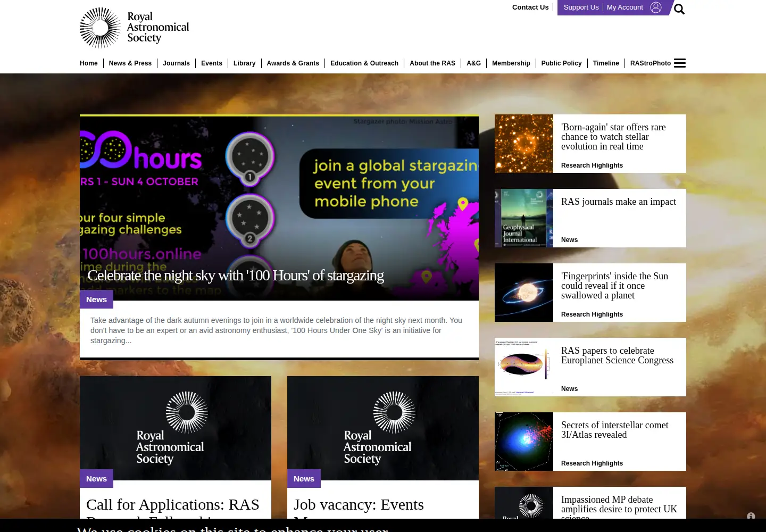Open the A&G menu item
Screen dimensions: 766x532
[x=473, y=63]
